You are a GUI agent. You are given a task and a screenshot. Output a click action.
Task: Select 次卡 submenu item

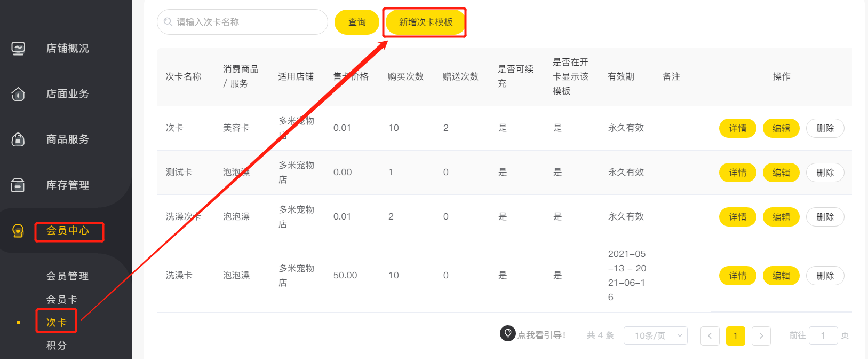(56, 322)
